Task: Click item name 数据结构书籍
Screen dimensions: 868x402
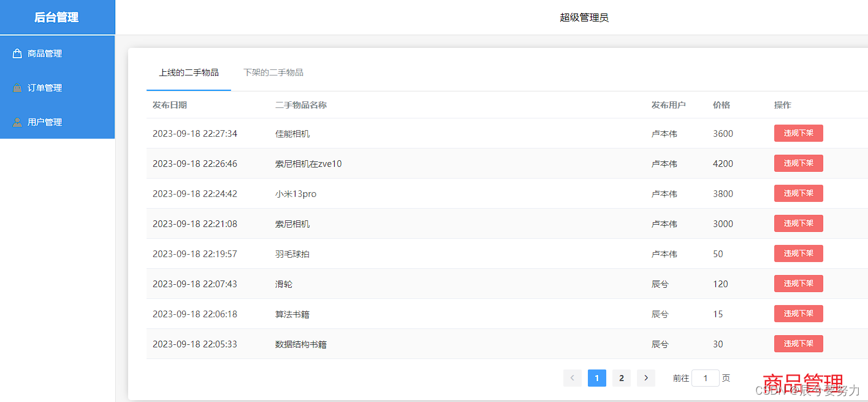Action: pos(301,344)
